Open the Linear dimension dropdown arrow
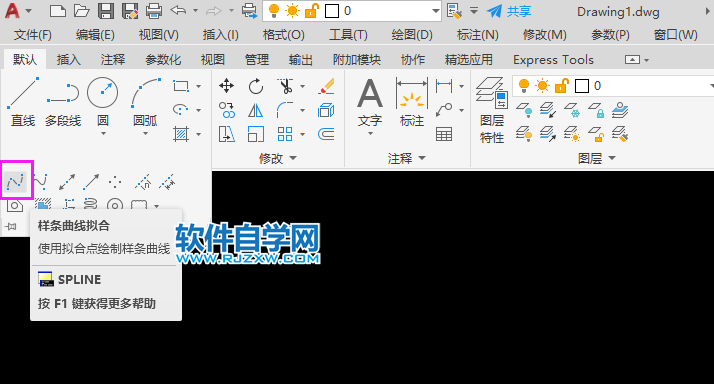 (461, 86)
